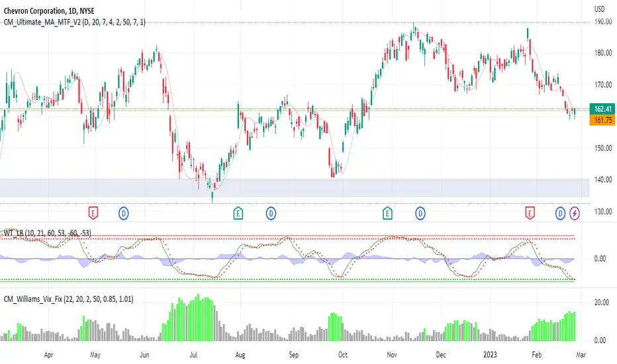The height and width of the screenshot is (364, 617).
Task: Click the dividend marker between Nov and Dec
Action: click(x=420, y=213)
